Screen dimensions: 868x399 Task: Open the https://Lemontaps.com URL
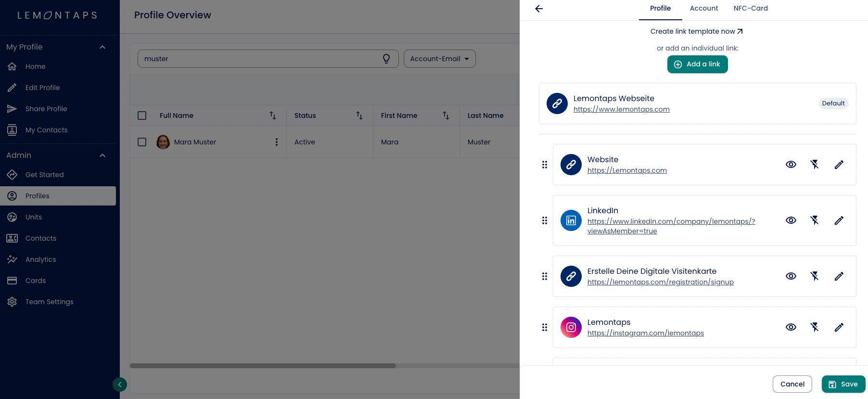pyautogui.click(x=627, y=170)
